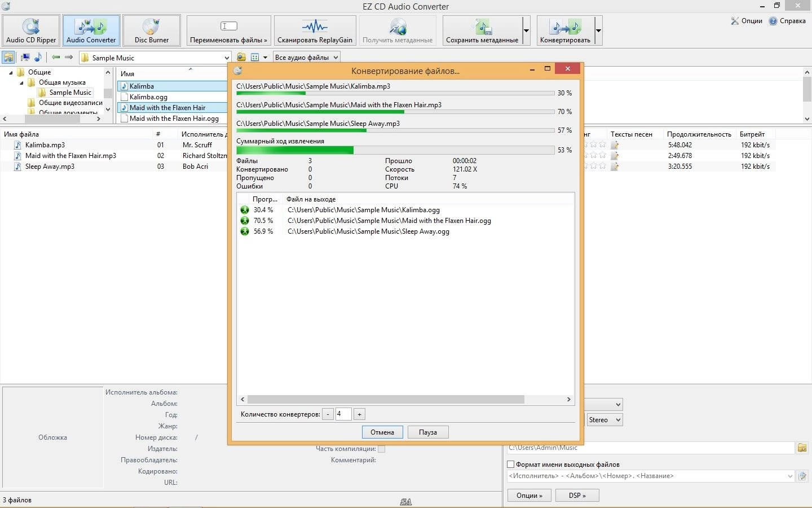Click Отмена in the conversion dialog

(382, 432)
